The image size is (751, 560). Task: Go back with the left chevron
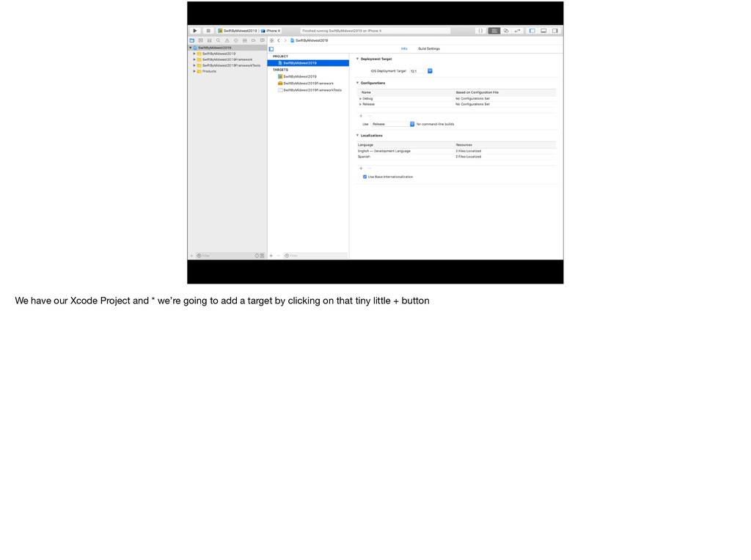tap(279, 41)
